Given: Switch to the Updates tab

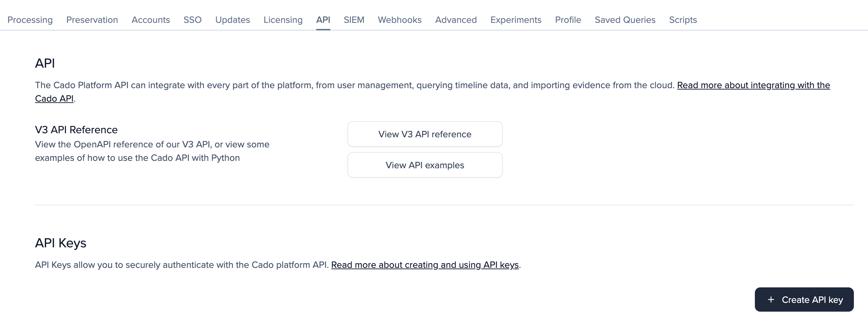Looking at the screenshot, I should coord(233,20).
